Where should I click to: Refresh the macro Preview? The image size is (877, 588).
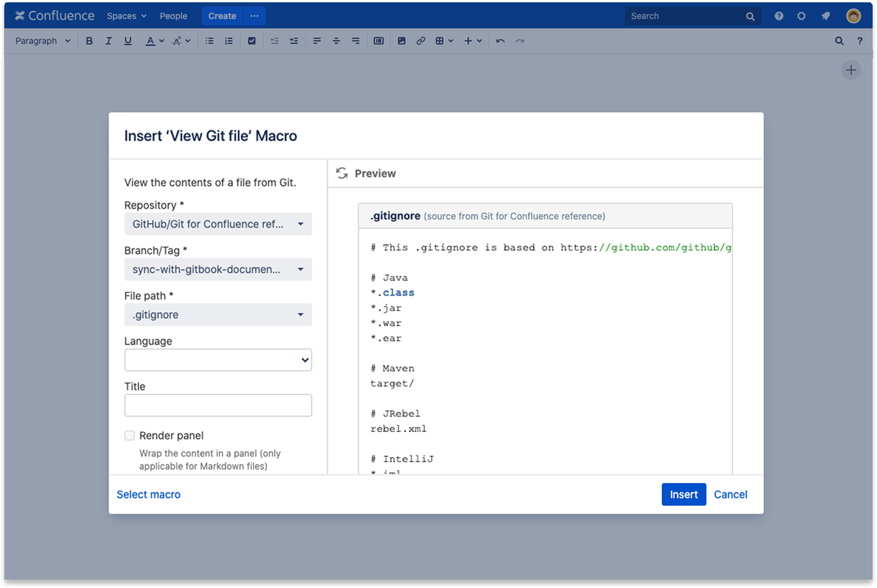coord(341,173)
